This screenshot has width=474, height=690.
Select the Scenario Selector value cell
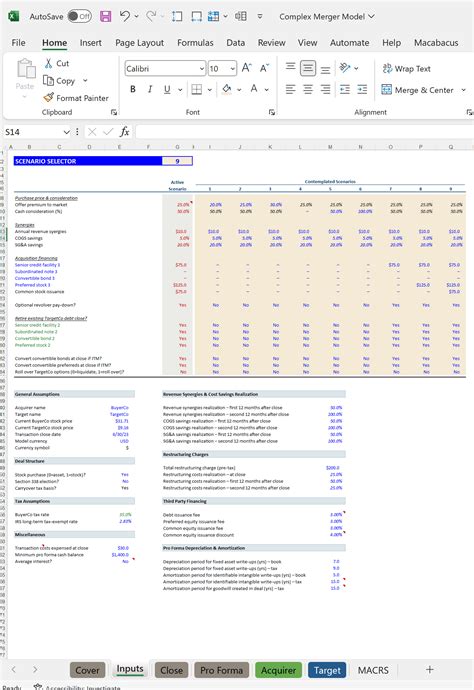click(177, 161)
